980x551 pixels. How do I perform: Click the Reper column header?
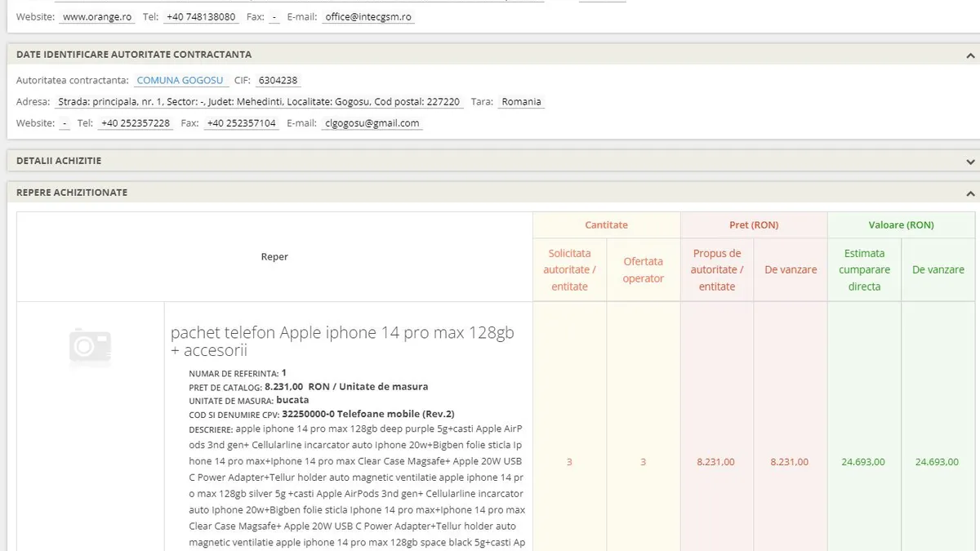pyautogui.click(x=274, y=256)
